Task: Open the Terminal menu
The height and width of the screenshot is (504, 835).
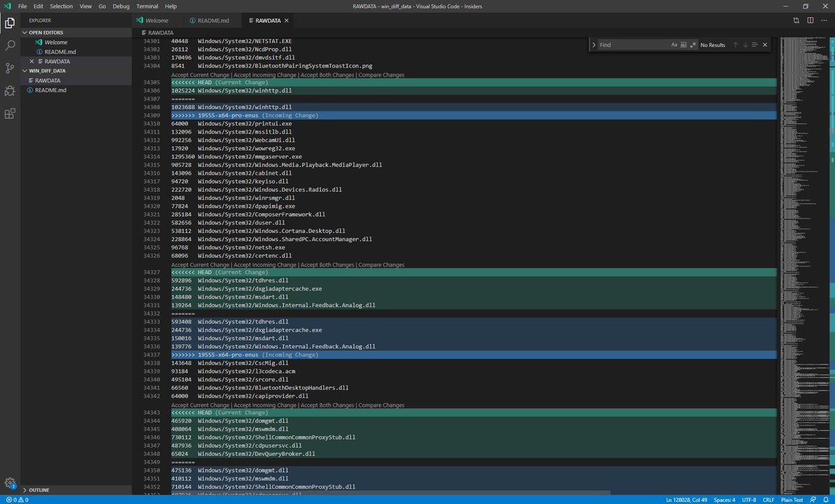Action: [x=147, y=6]
